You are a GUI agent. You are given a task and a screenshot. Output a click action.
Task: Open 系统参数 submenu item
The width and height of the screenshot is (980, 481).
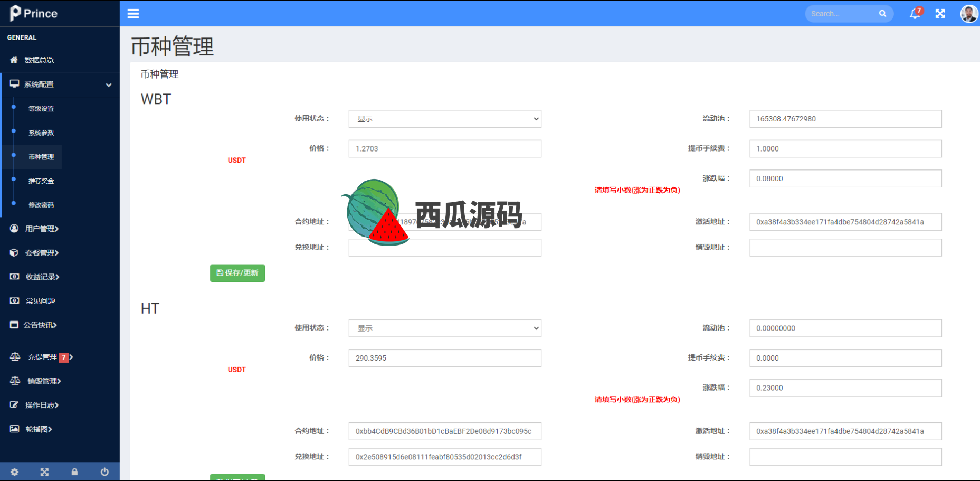click(x=41, y=133)
